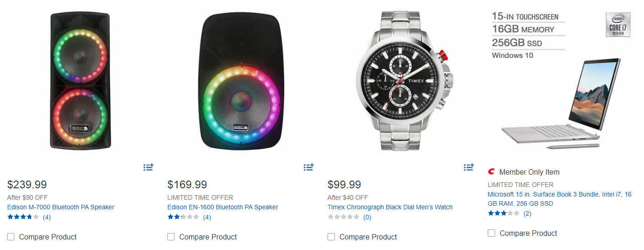Open Timex Chronograph Black Dial Men's Watch link
644x250 pixels.
(x=390, y=207)
